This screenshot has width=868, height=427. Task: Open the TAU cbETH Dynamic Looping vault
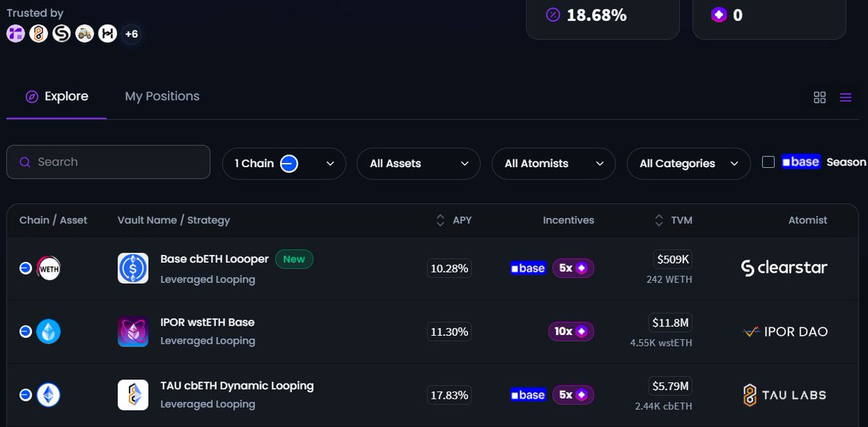(x=237, y=386)
